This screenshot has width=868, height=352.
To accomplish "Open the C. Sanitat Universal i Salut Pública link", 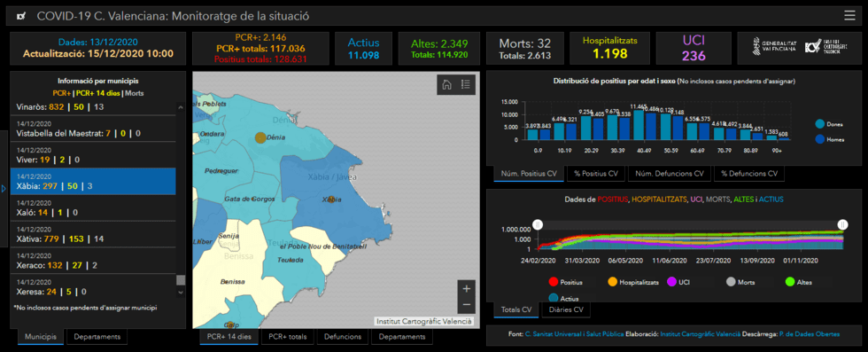I will point(574,334).
